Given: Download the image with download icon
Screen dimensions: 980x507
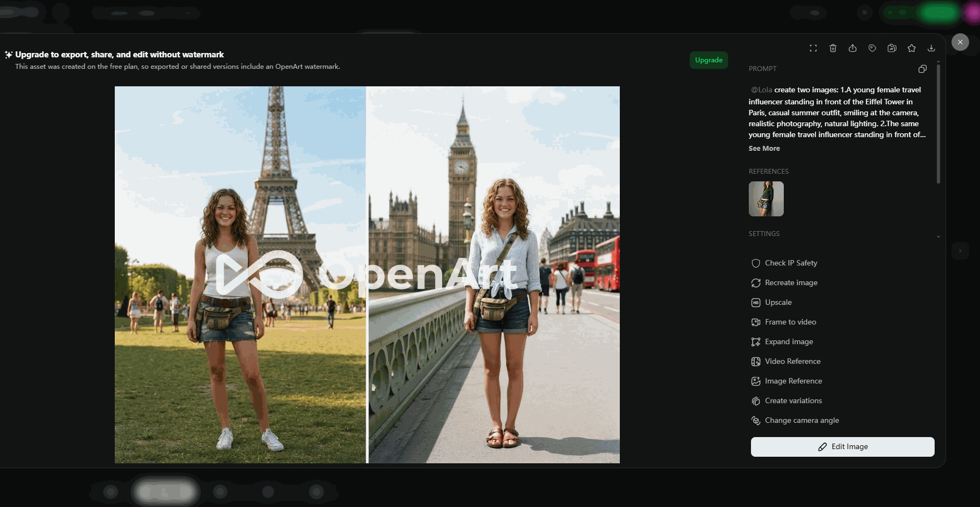Looking at the screenshot, I should (x=931, y=48).
